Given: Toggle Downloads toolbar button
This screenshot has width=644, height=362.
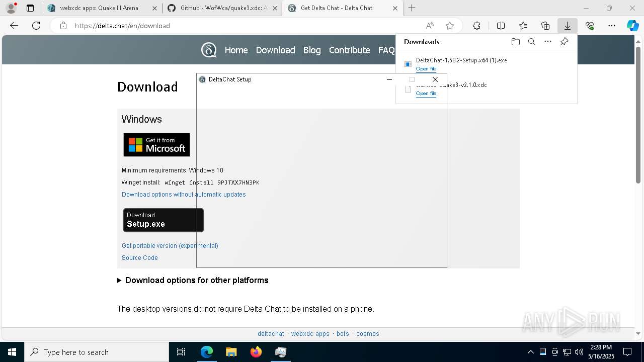Looking at the screenshot, I should (568, 26).
